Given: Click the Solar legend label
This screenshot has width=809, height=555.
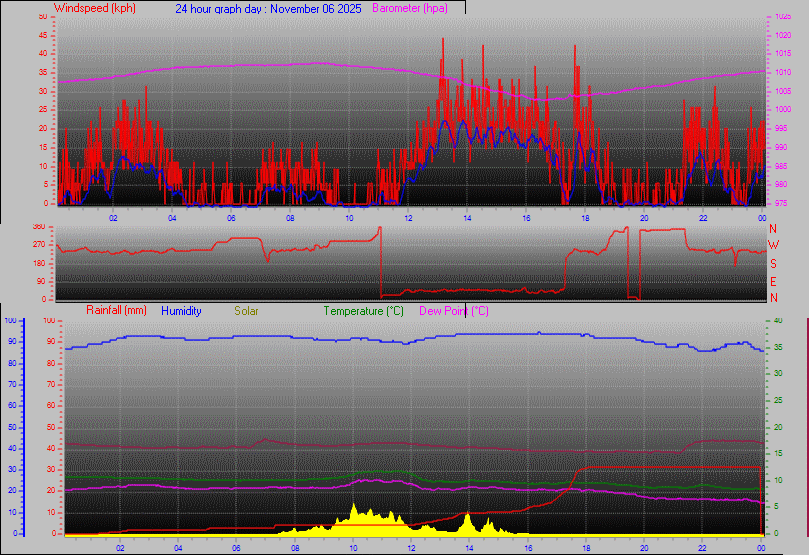Looking at the screenshot, I should coord(246,311).
